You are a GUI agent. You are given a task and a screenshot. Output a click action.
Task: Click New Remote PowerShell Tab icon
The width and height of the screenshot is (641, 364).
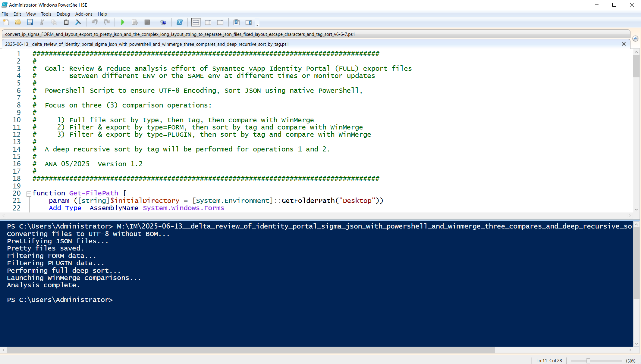163,22
